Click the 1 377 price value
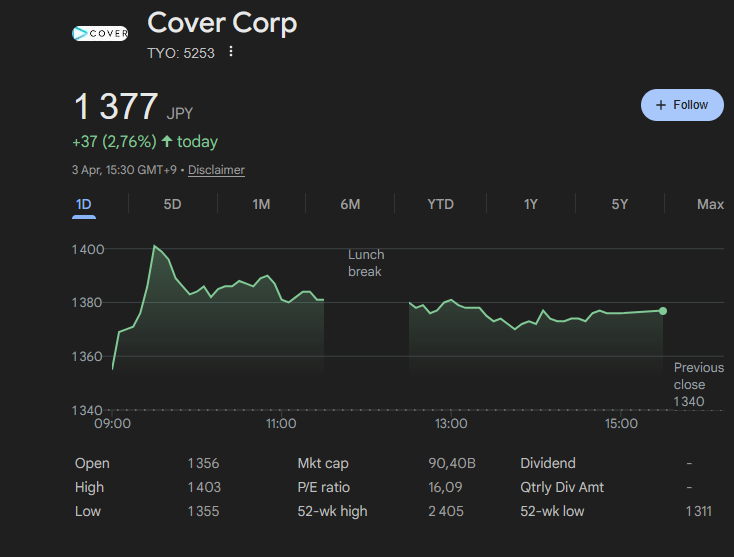734x557 pixels. click(116, 106)
